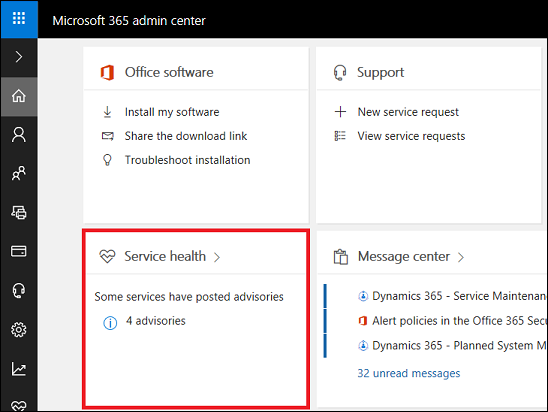Screen dimensions: 548x412
Task: Open the app launcher waffle icon
Action: click(x=19, y=19)
